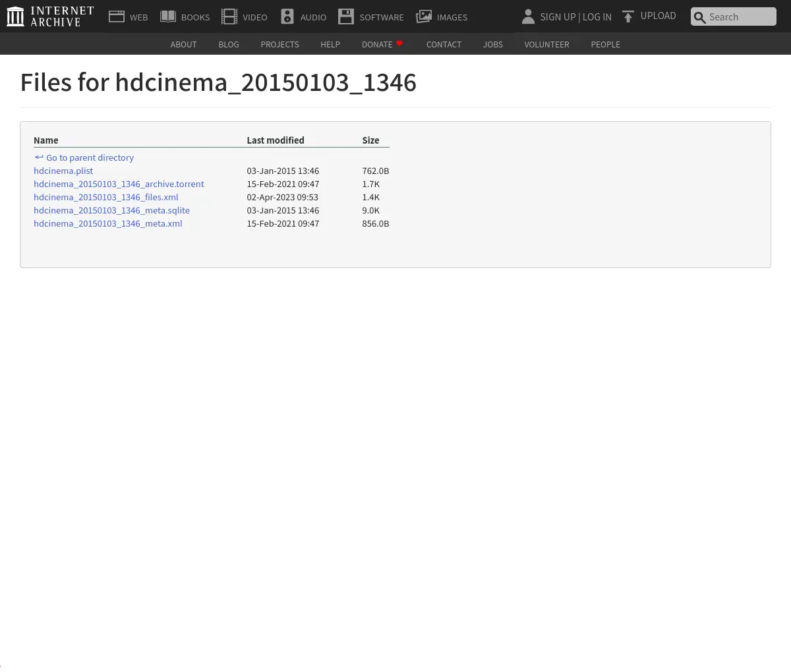
Task: Open the HELP link
Action: point(330,44)
